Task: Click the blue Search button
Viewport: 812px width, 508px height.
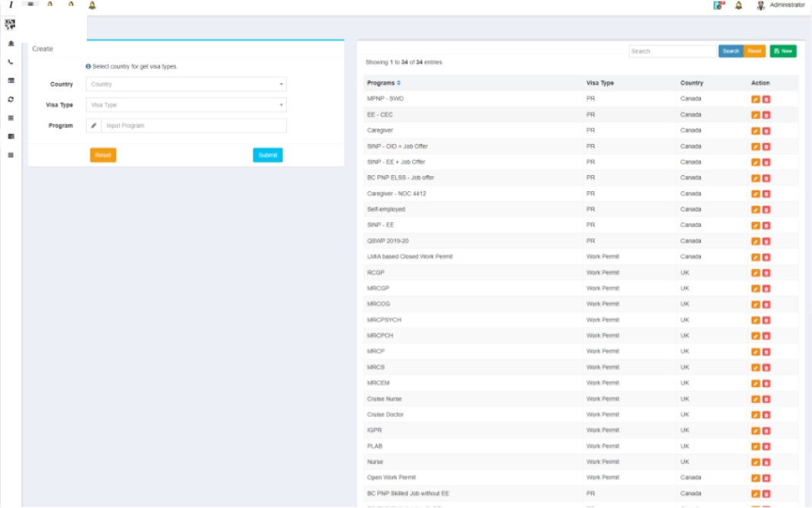Action: (730, 51)
